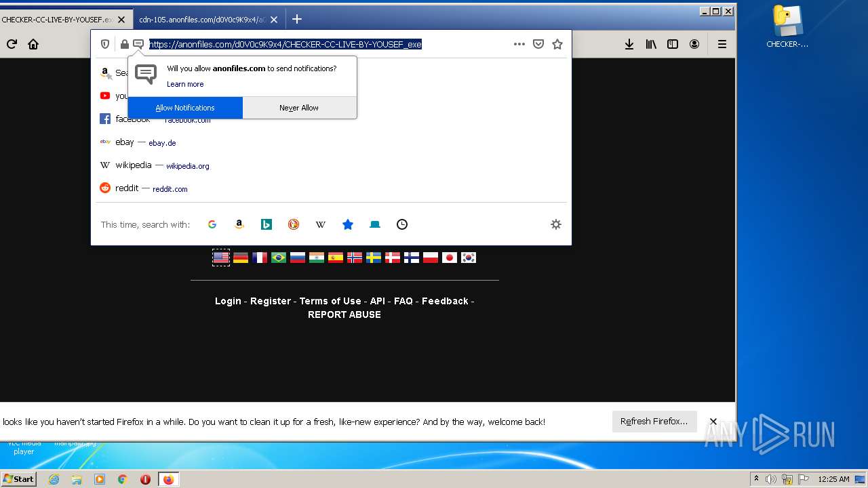The height and width of the screenshot is (488, 868).
Task: Toggle the sidebar view
Action: pos(673,44)
